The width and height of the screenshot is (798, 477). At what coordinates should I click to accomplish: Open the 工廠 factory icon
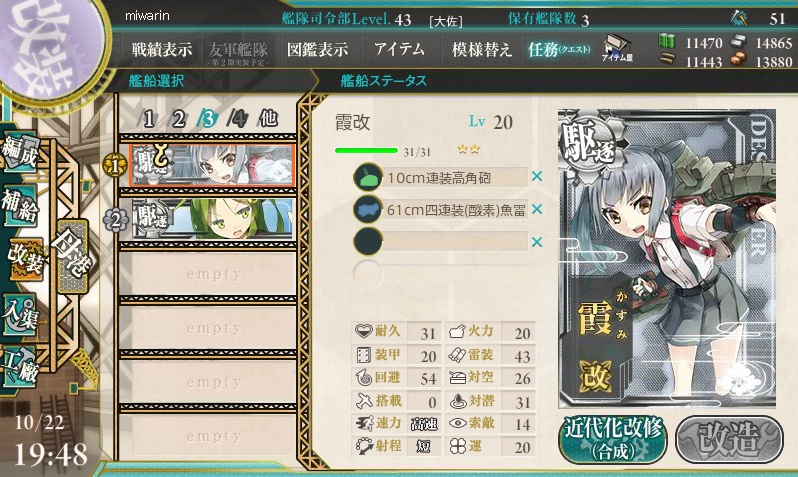[20, 367]
